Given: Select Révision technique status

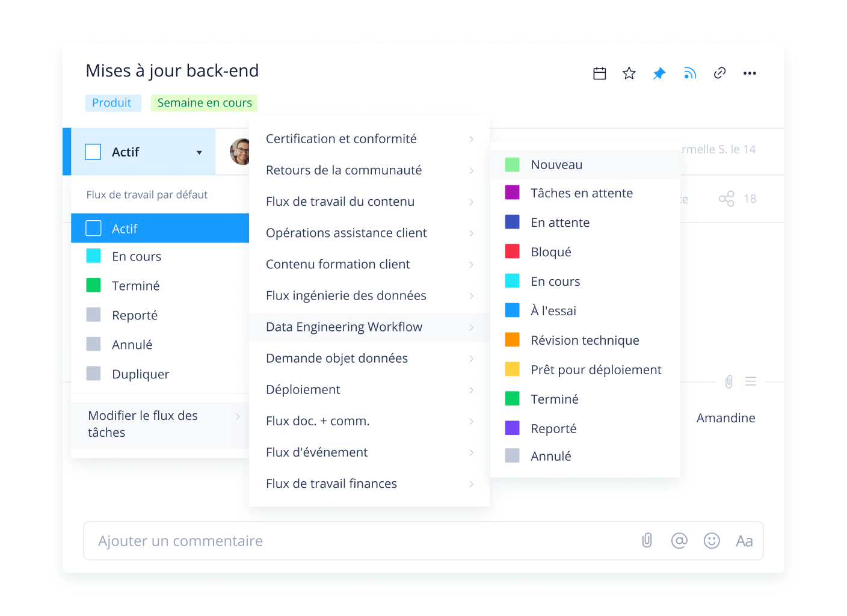Looking at the screenshot, I should [585, 340].
